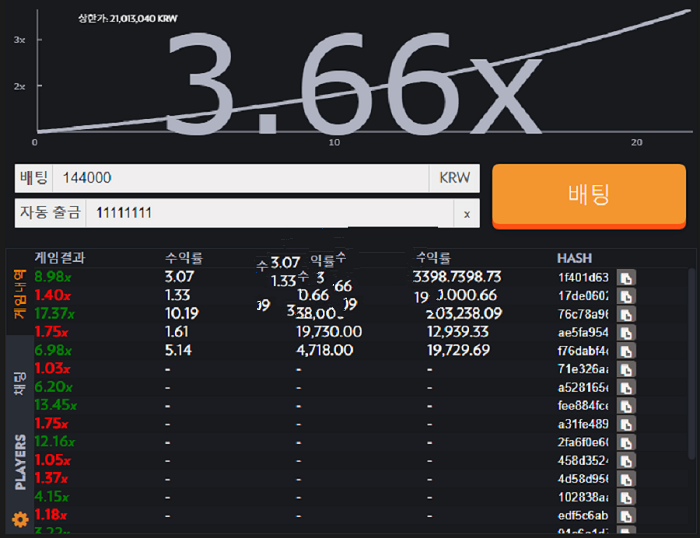Copy hash 1f401d63 with its copy icon
The height and width of the screenshot is (538, 700).
[x=626, y=278]
